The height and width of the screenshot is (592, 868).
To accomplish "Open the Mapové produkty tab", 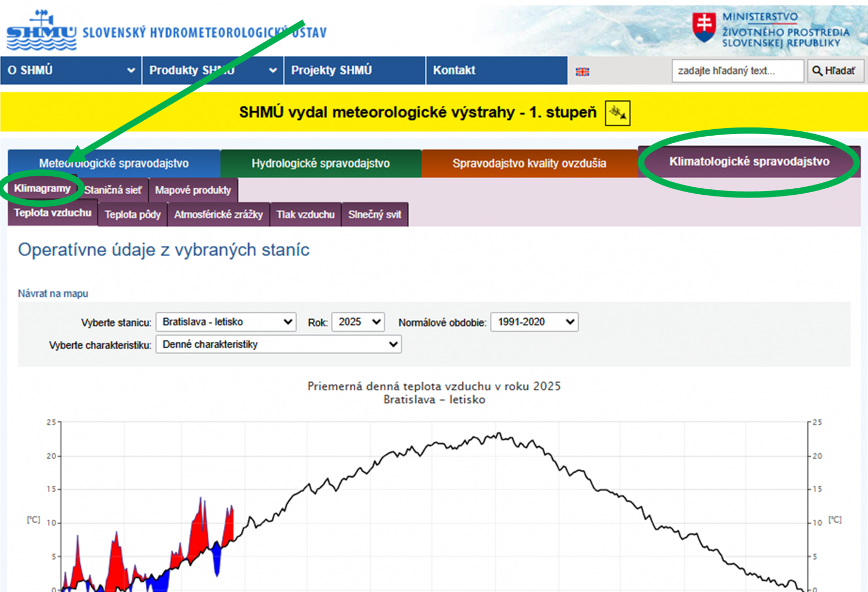I will pos(193,190).
